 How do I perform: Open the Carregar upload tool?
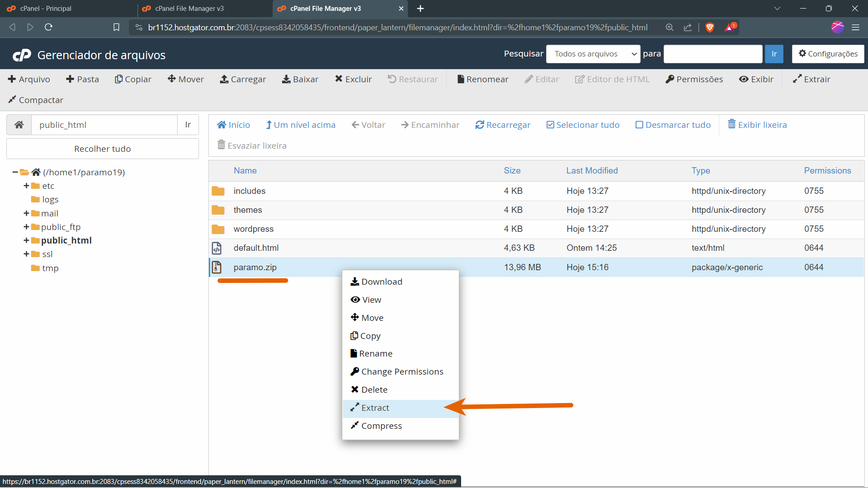coord(243,79)
